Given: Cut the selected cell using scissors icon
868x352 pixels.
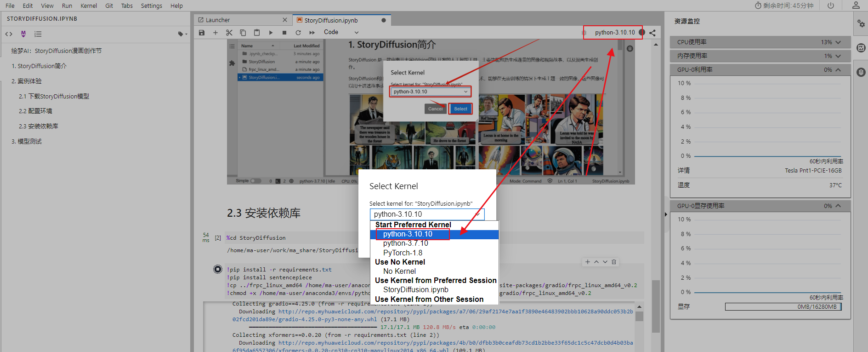Looking at the screenshot, I should click(x=229, y=33).
